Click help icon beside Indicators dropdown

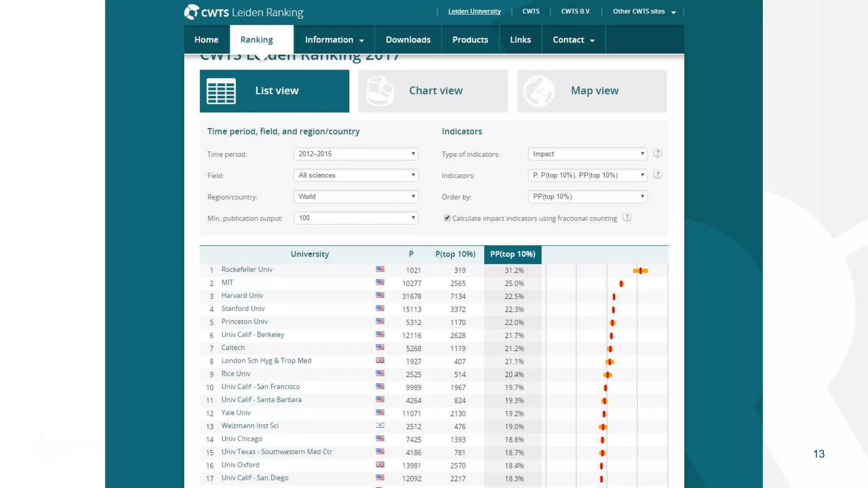pos(657,175)
